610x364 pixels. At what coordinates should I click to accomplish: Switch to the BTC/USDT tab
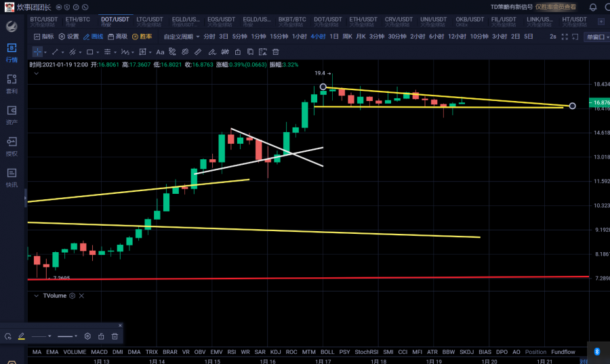(x=44, y=22)
